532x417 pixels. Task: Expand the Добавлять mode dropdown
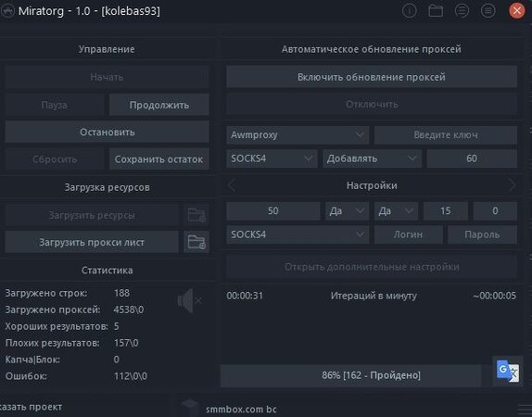click(372, 158)
